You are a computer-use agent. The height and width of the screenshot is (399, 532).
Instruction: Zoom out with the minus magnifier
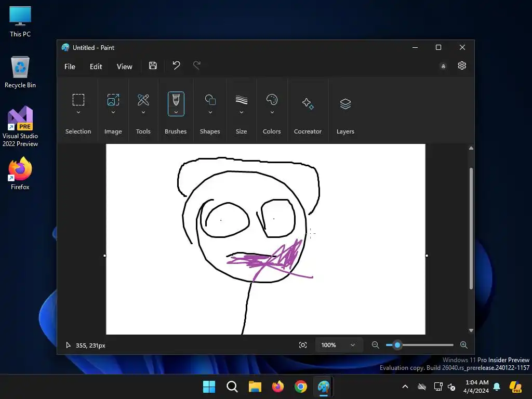click(x=375, y=345)
